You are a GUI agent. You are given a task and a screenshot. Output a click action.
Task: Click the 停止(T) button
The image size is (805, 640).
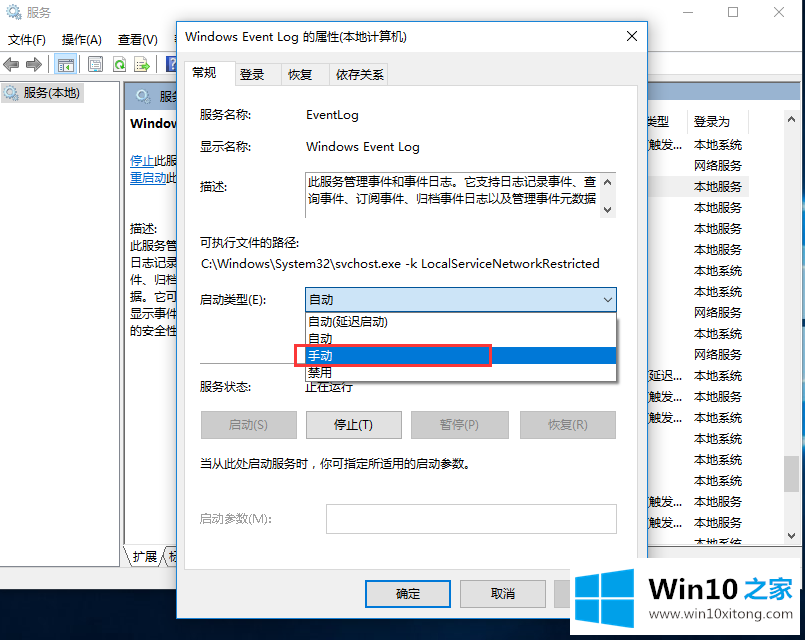point(354,425)
